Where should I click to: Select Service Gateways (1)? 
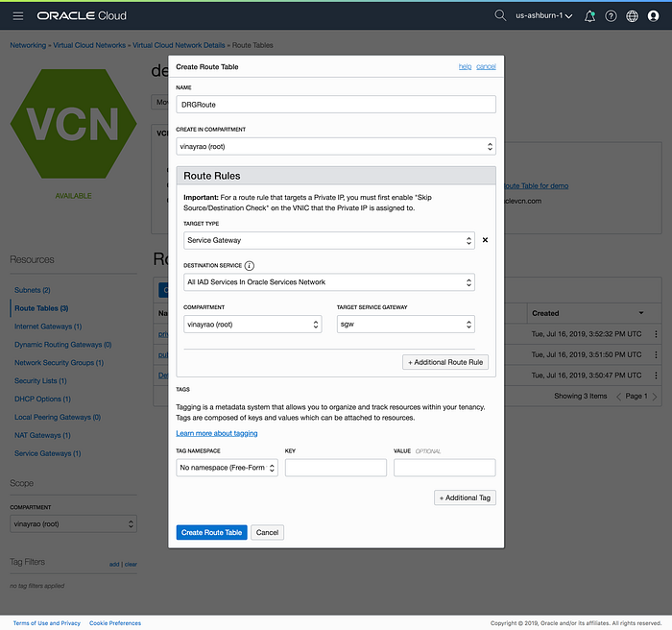48,453
